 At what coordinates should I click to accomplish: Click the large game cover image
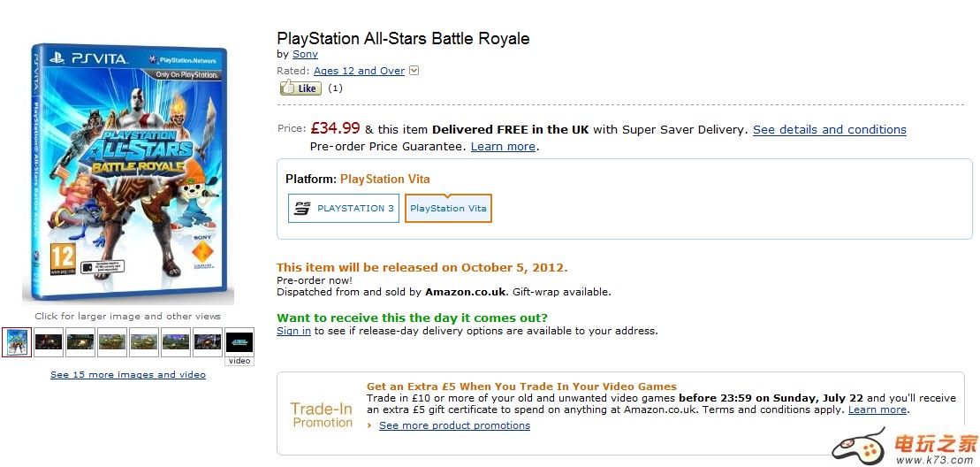[x=128, y=172]
